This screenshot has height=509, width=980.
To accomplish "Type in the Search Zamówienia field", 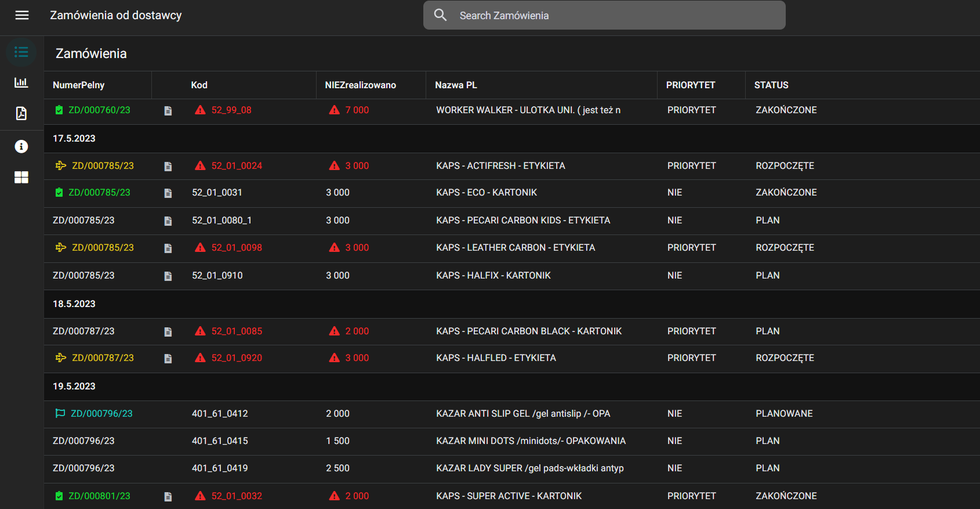I will (x=615, y=16).
